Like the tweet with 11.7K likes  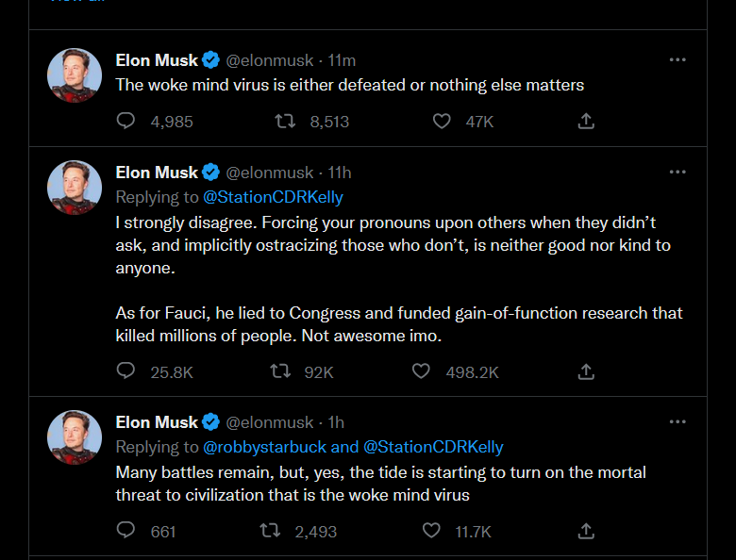point(431,531)
